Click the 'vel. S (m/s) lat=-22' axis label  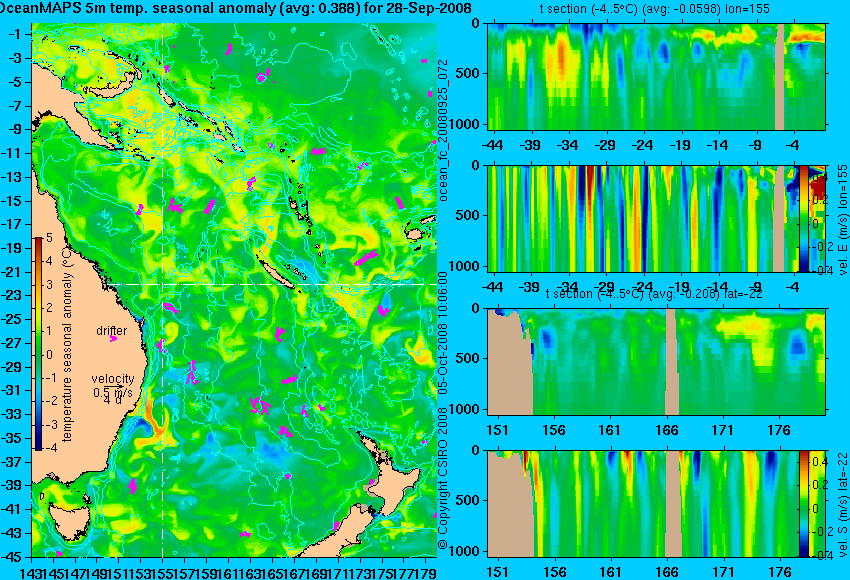pyautogui.click(x=842, y=504)
